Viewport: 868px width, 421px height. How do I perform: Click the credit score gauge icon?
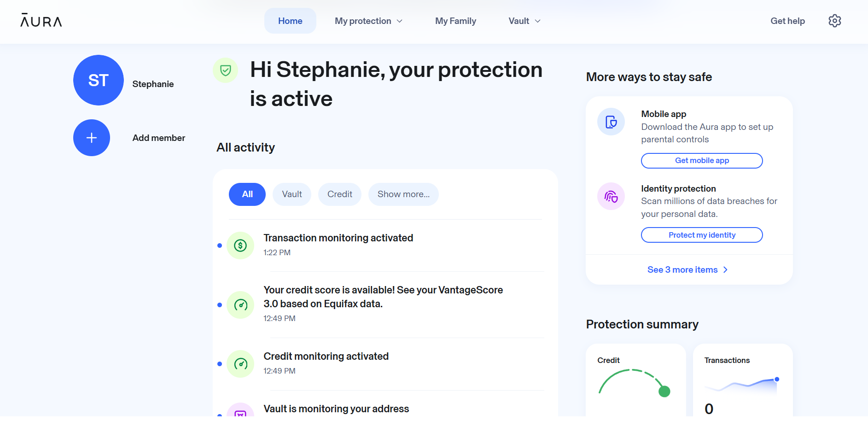(240, 304)
